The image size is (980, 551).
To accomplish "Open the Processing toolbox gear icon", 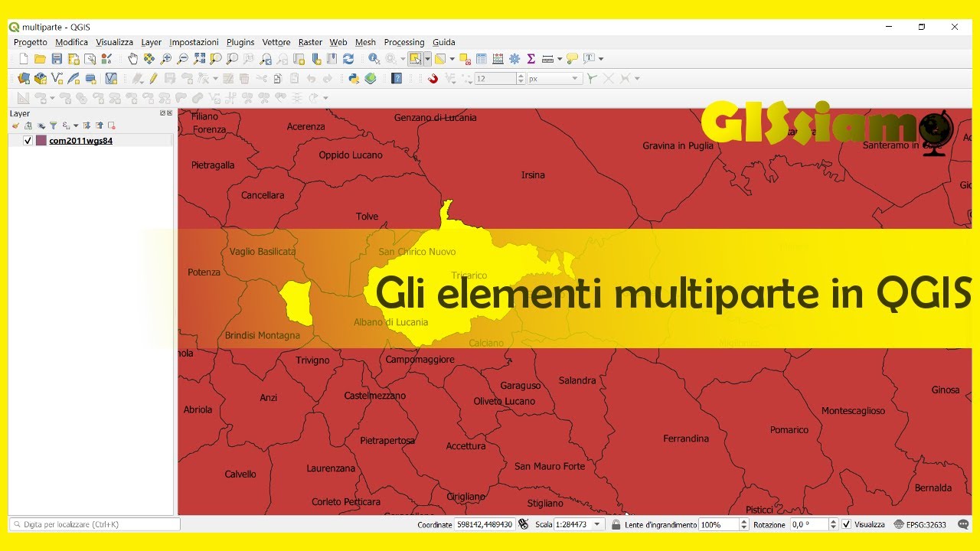I will (514, 58).
